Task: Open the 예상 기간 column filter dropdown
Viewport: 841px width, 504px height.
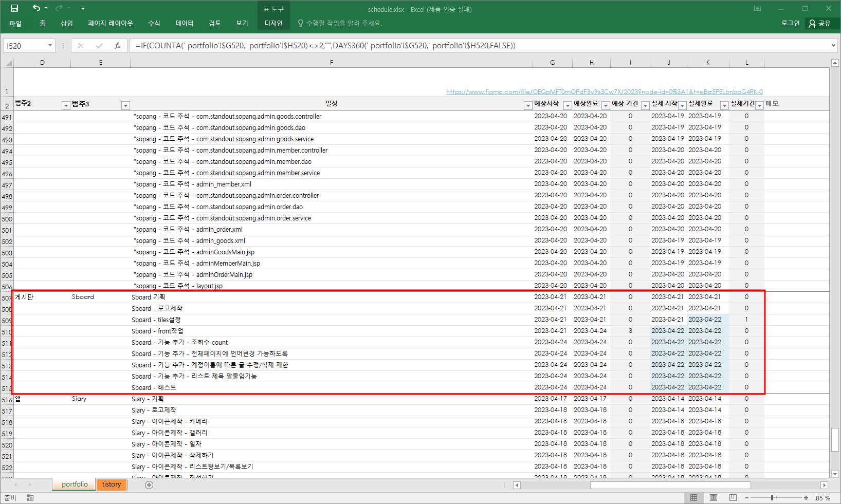Action: pos(645,105)
